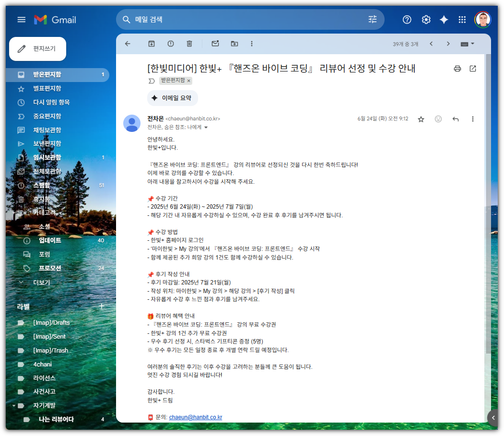The width and height of the screenshot is (504, 436).
Task: Remove the 받은편지함 label
Action: (188, 81)
